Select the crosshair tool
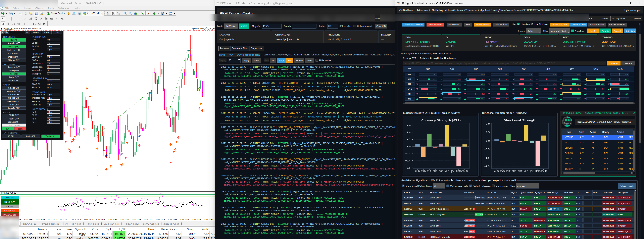Viewport: 644px width, 239px height. point(8,19)
